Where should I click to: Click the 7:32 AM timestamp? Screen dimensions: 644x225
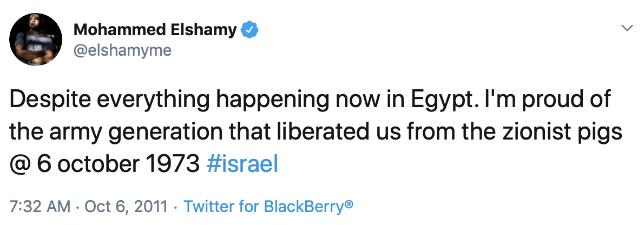click(40, 206)
